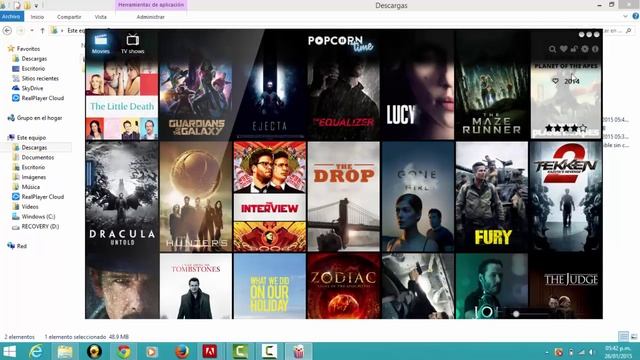This screenshot has width=640, height=360.
Task: Open recent locations dropdown arrow
Action: point(32,31)
